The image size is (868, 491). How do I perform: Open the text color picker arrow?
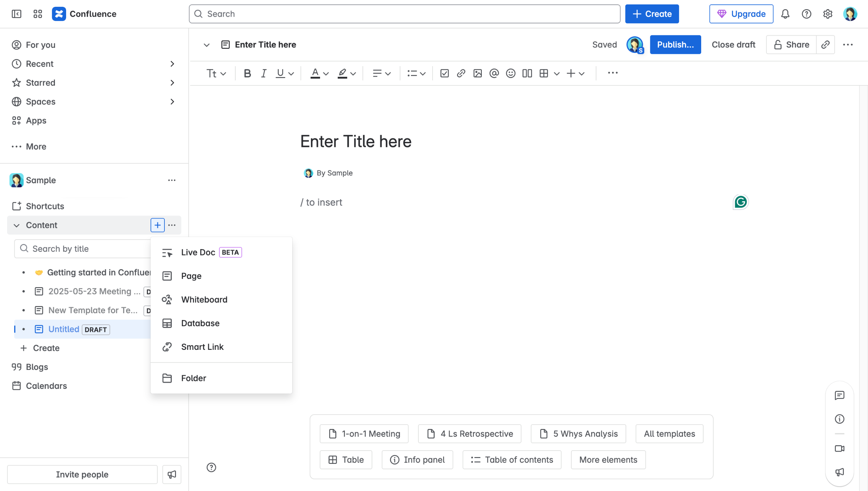(326, 73)
